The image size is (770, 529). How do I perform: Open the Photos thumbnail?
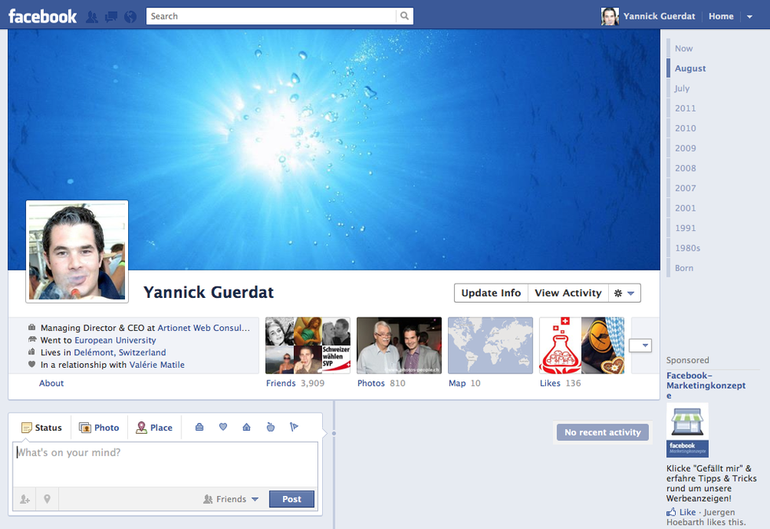pyautogui.click(x=399, y=345)
